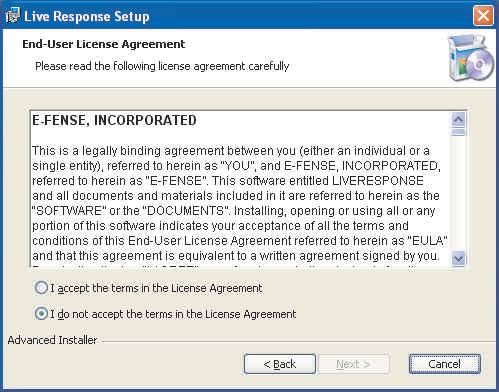Click the license text scroll up arrow
Screen dimensions: 499x392
pos(459,119)
